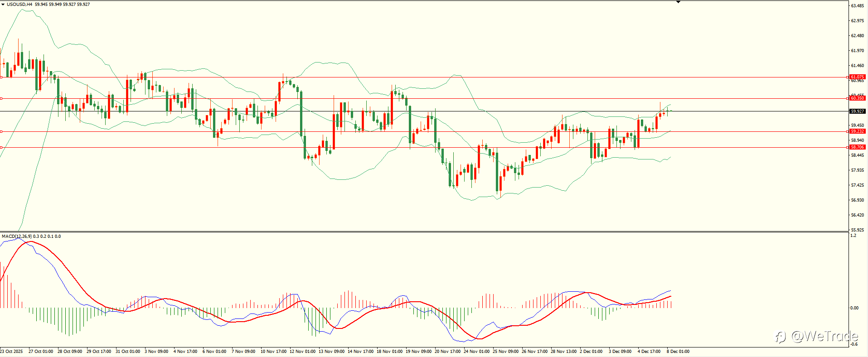Viewport: 868px width, 357px height.
Task: Click the 24 Nov 01:00 time axis label
Action: (x=476, y=352)
